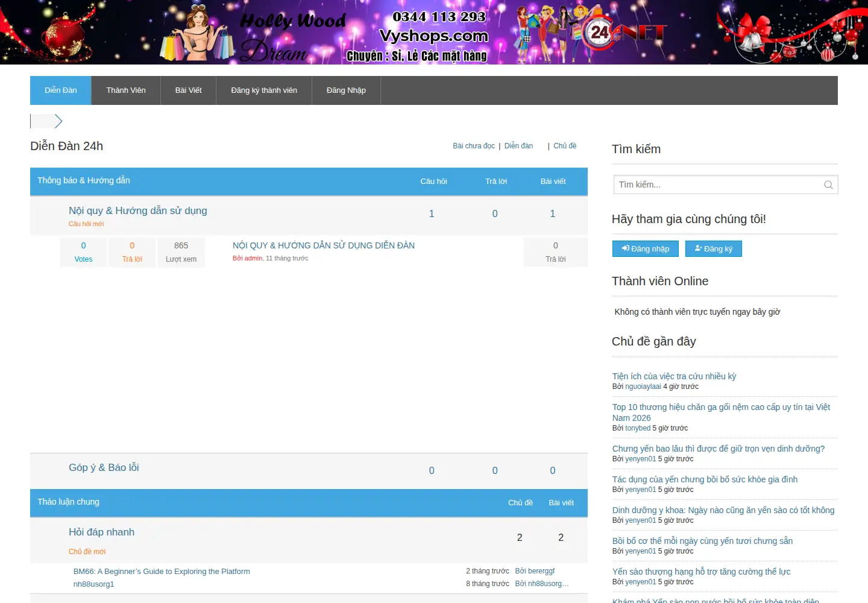Open the Hỏi đáp nhanh forum
868x603 pixels.
(x=101, y=532)
